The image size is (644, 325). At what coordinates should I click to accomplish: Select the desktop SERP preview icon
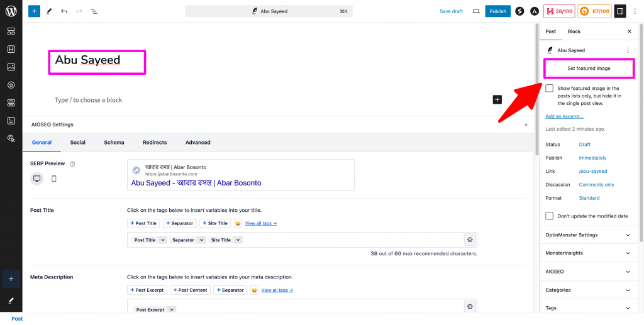(x=36, y=179)
